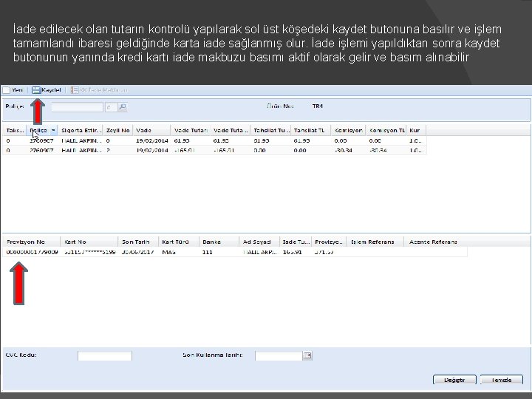Click the Banka column header
This screenshot has width=532, height=399.
[x=219, y=242]
